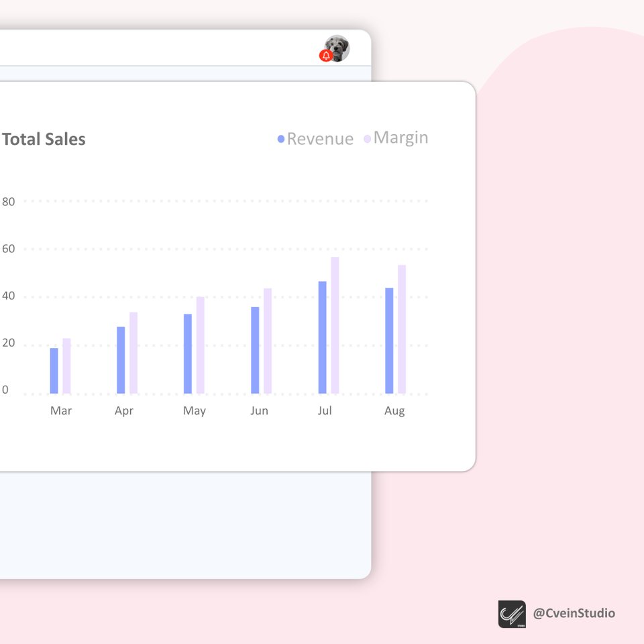Click the 40 gridline value on the y-axis
Viewport: 644px width, 644px height.
pos(7,296)
